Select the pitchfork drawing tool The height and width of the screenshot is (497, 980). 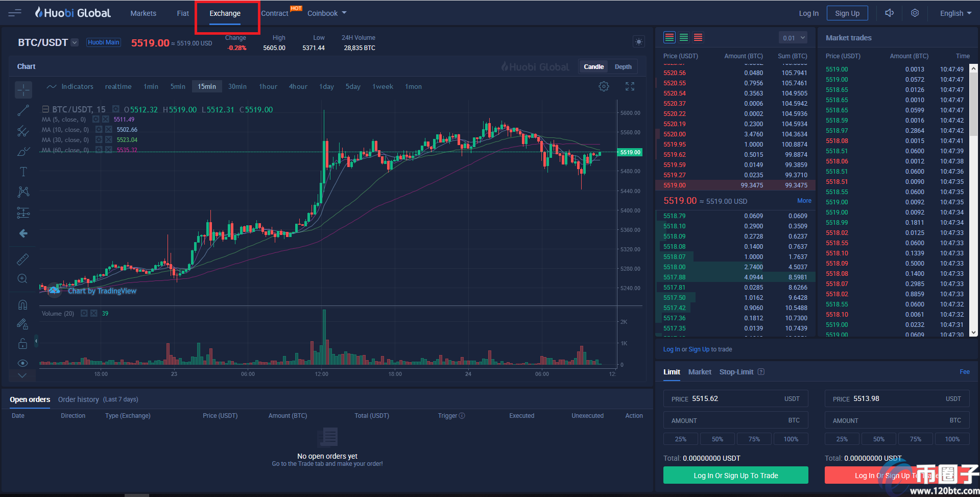click(23, 131)
